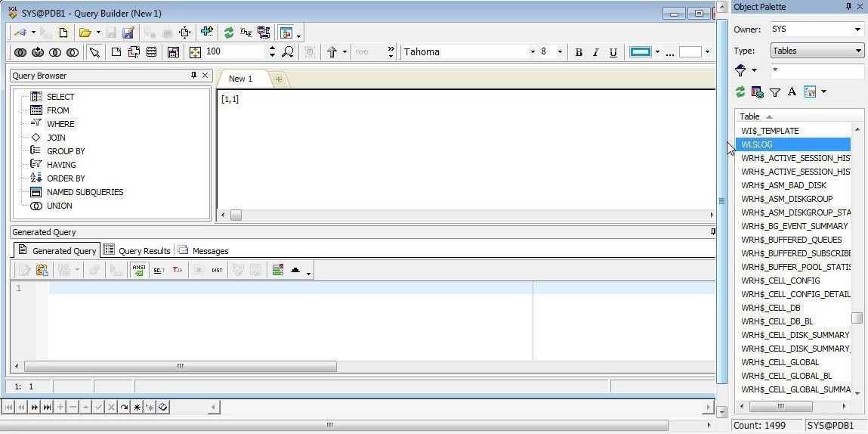This screenshot has height=434, width=868.
Task: Click the zoom percentage field showing 100
Action: click(x=235, y=52)
